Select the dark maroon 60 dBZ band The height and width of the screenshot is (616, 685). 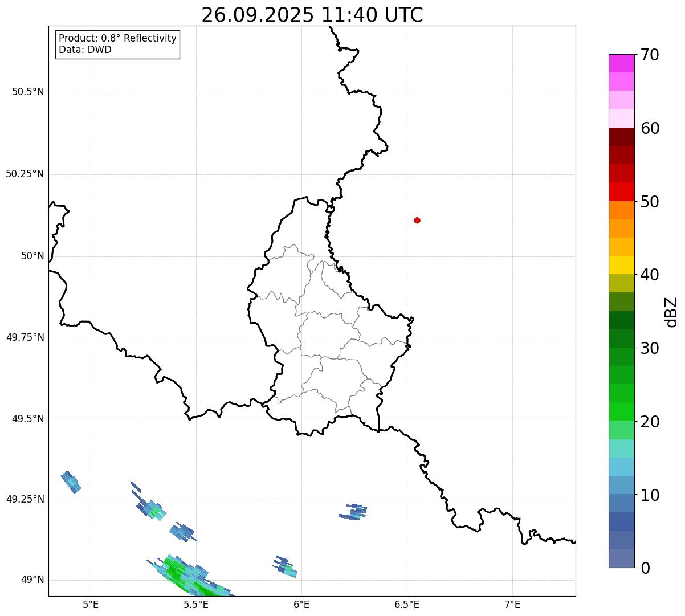[x=621, y=137]
